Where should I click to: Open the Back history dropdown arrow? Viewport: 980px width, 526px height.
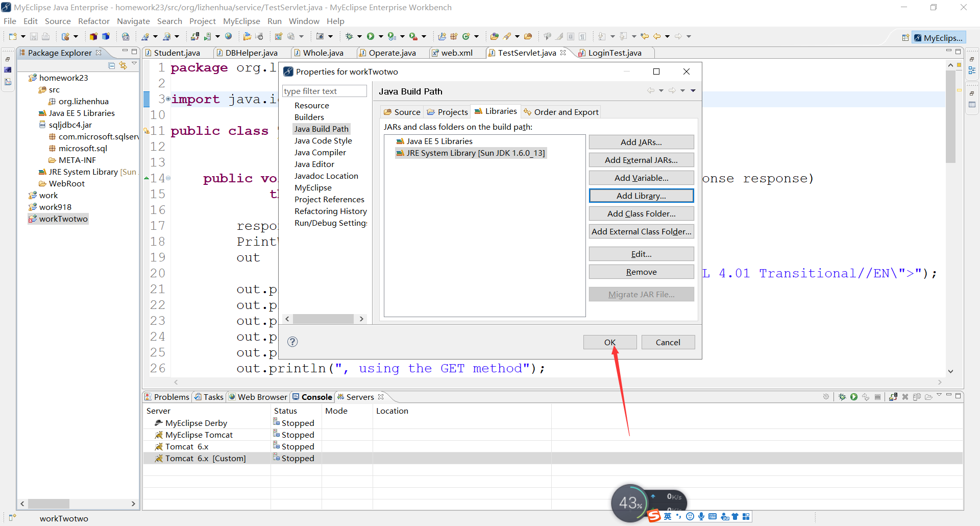point(667,36)
